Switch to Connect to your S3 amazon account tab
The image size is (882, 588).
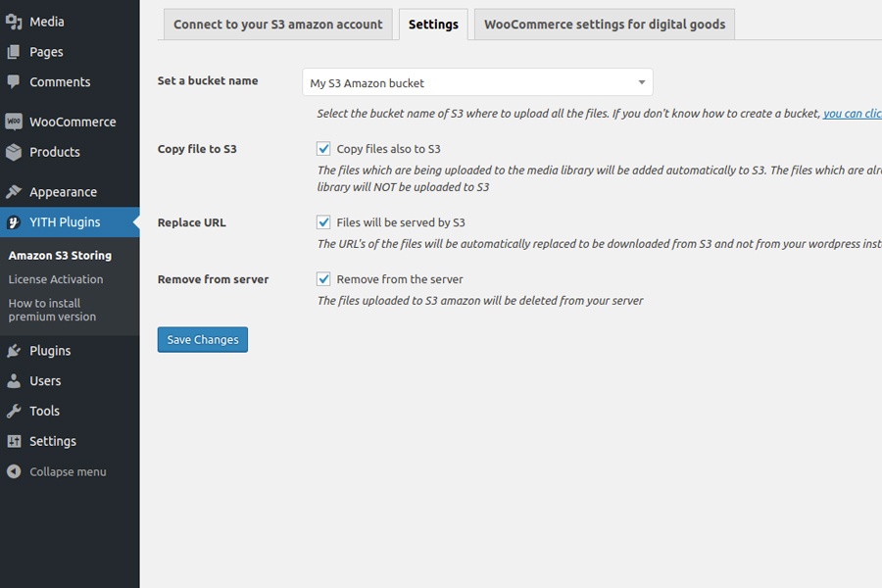click(277, 24)
